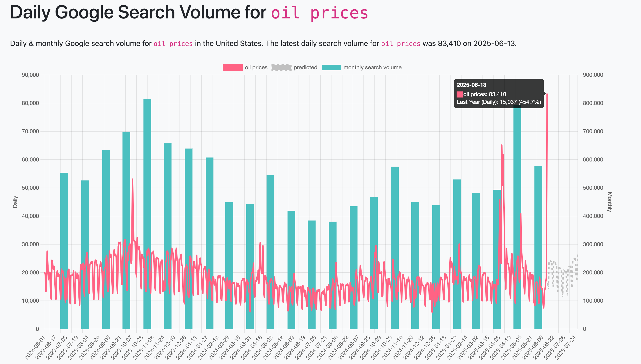Viewport: 641px width, 364px height.
Task: Click first 'oil prices' code text in description
Action: (x=173, y=44)
